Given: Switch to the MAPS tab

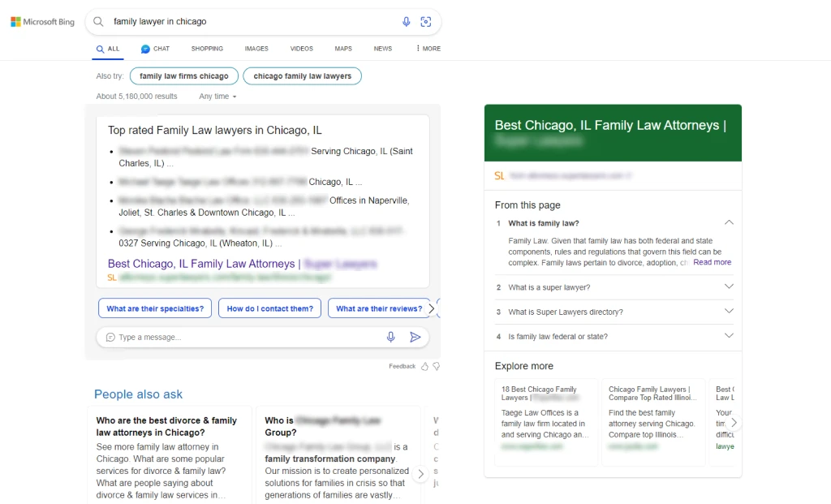Looking at the screenshot, I should 343,49.
